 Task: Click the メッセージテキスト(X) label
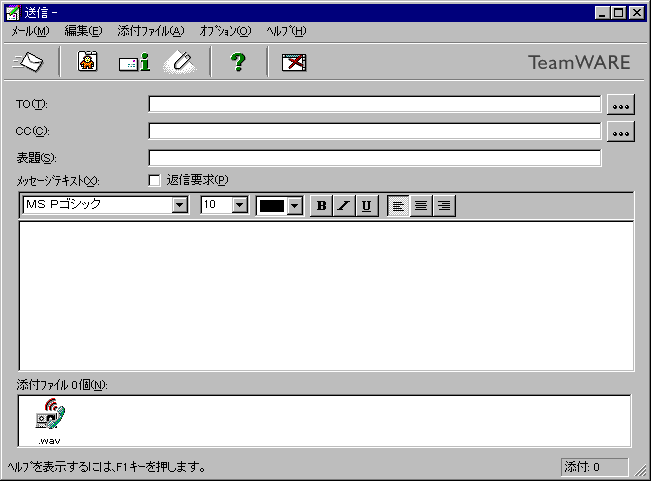[x=58, y=181]
